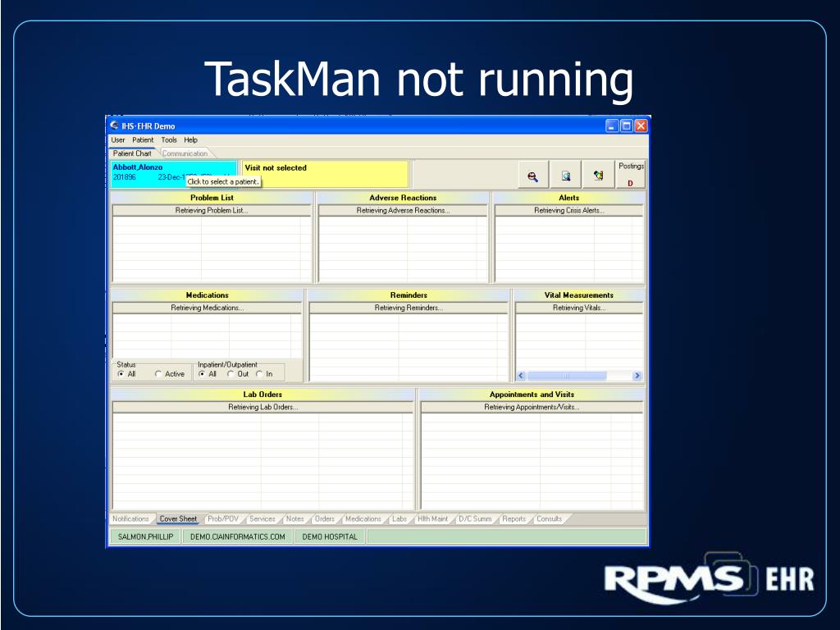The width and height of the screenshot is (840, 630).
Task: Open the User menu
Action: (x=118, y=139)
